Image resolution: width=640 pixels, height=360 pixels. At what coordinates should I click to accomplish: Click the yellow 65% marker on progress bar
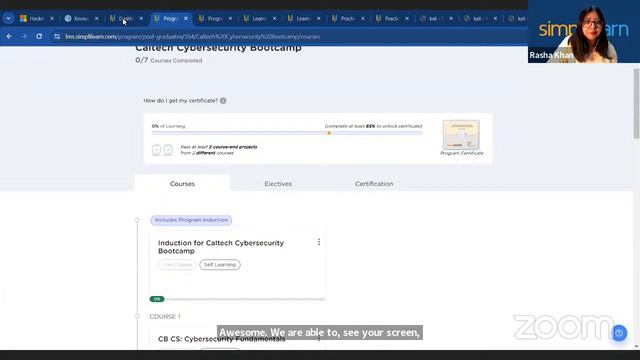[329, 133]
